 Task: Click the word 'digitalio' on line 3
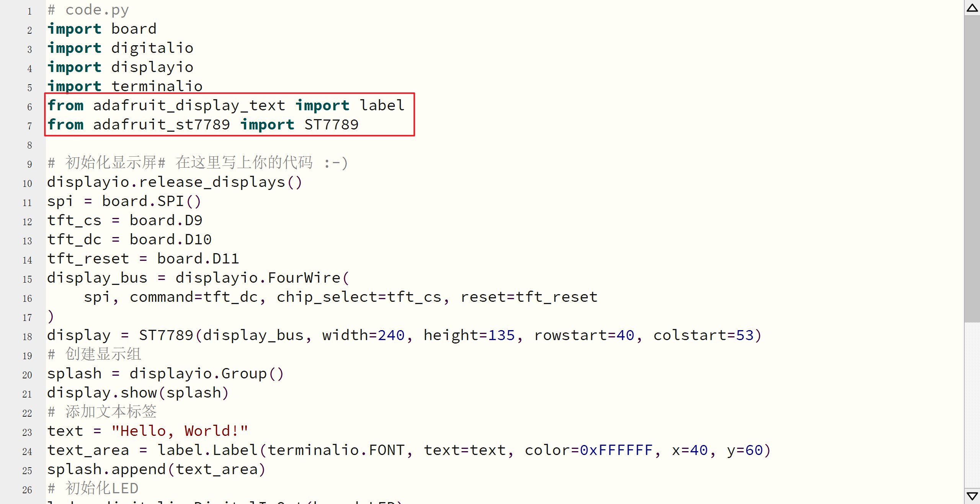click(152, 48)
